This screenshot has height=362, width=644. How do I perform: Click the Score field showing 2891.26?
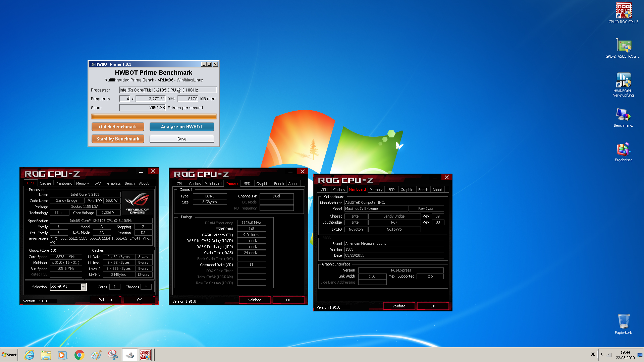tap(143, 108)
